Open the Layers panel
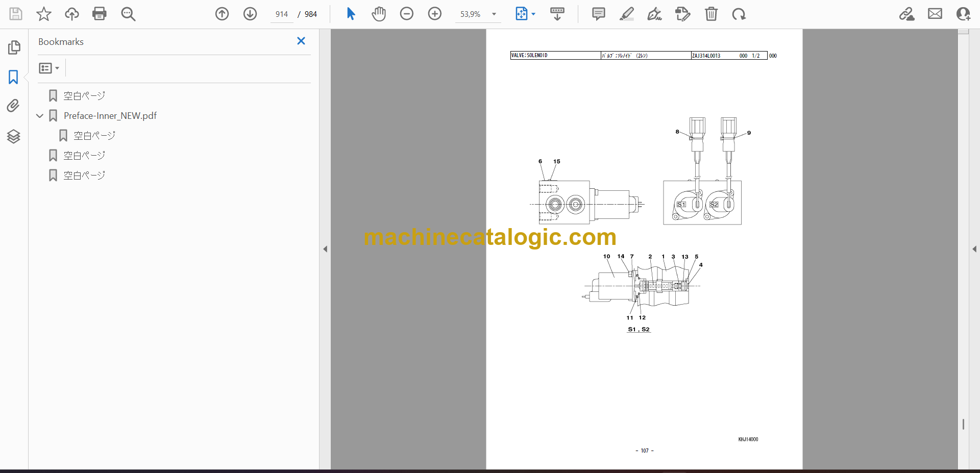This screenshot has width=980, height=473. (14, 136)
